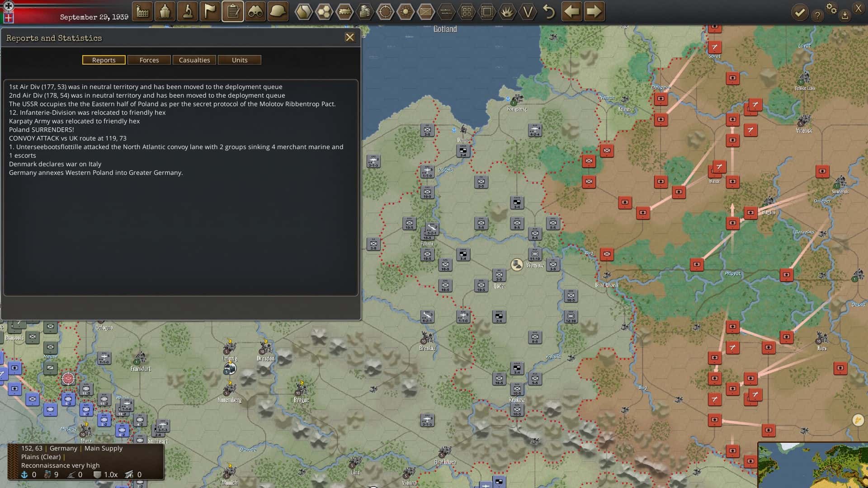Toggle the supply coins overlay
868x488 pixels.
[x=365, y=12]
